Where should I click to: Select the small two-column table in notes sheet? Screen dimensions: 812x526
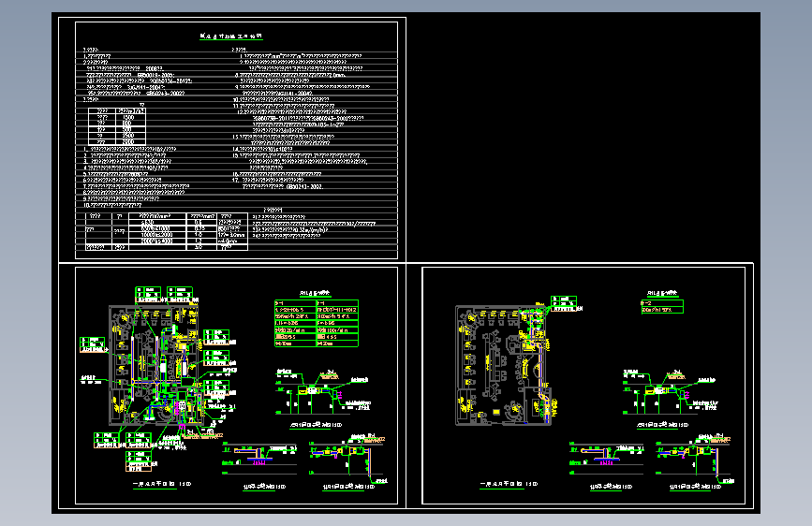pyautogui.click(x=117, y=126)
